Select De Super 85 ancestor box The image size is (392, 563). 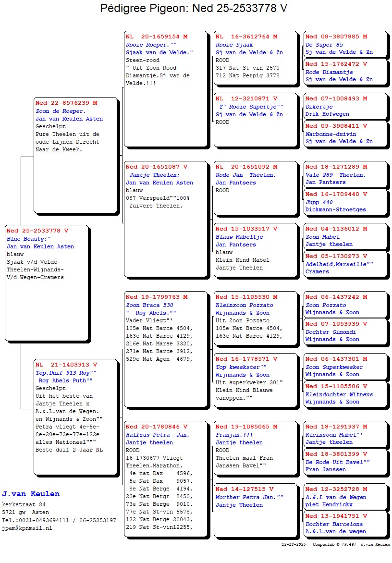pyautogui.click(x=345, y=44)
